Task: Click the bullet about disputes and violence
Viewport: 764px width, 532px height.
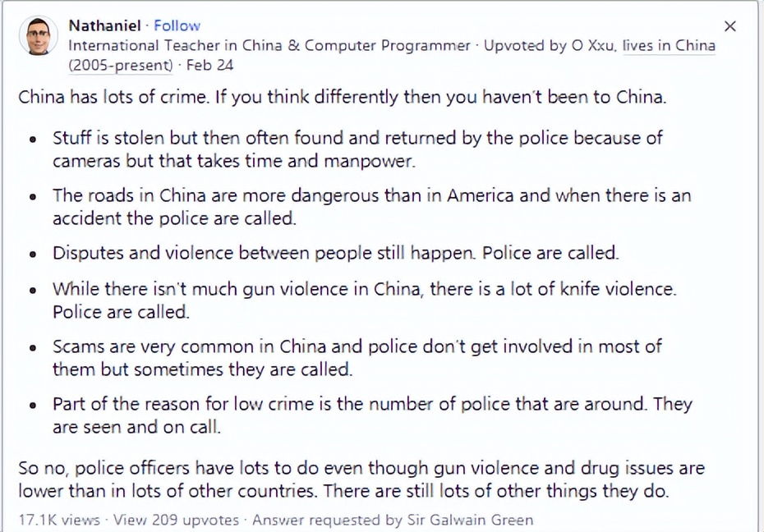Action: tap(335, 253)
